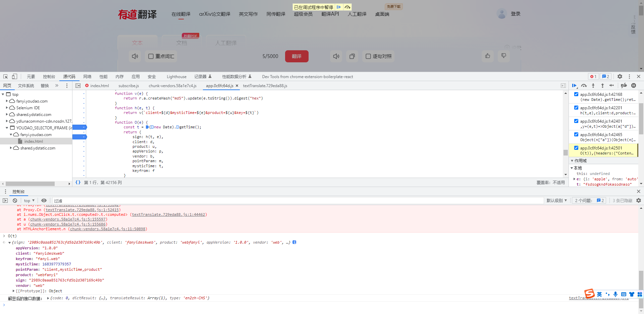Toggle pause on exceptions icon

click(634, 85)
